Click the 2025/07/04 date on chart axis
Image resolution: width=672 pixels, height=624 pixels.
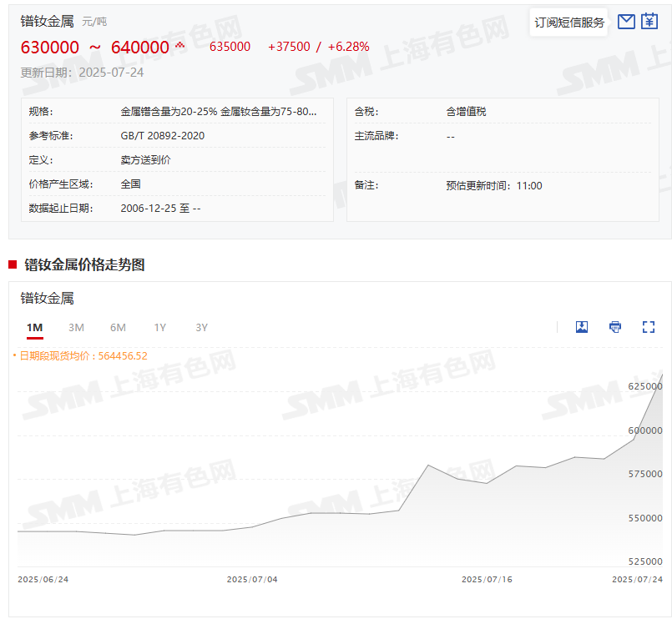point(252,579)
